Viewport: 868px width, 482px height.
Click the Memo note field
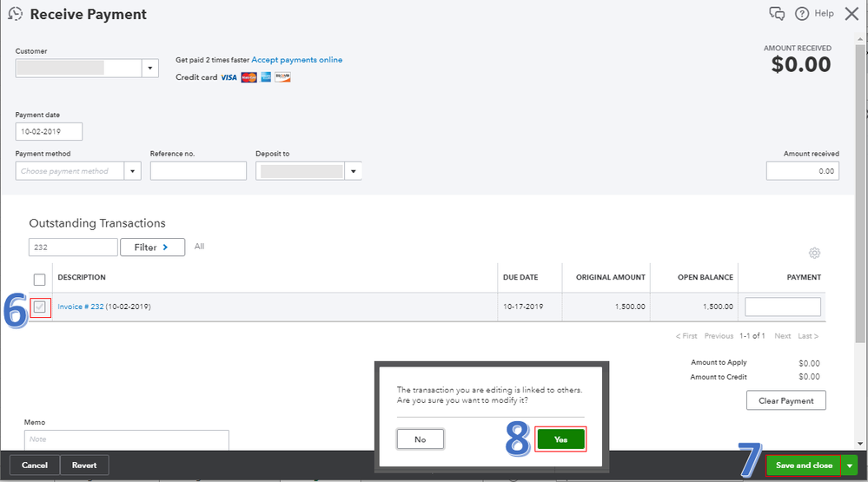[x=126, y=440]
